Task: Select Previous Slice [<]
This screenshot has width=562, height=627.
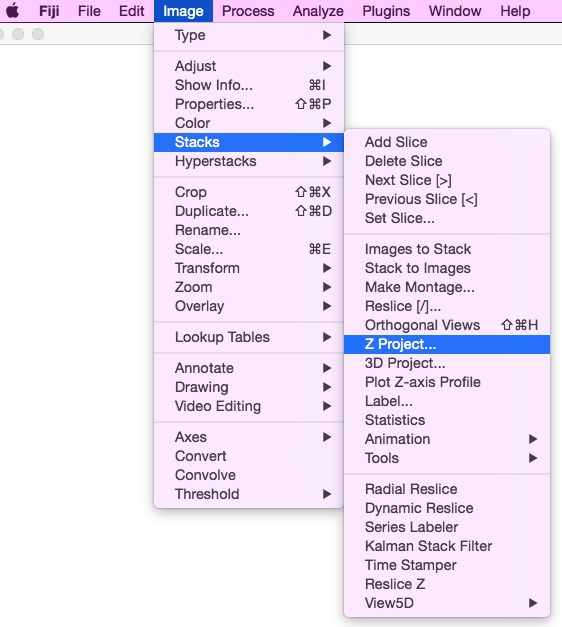Action: 447,199
